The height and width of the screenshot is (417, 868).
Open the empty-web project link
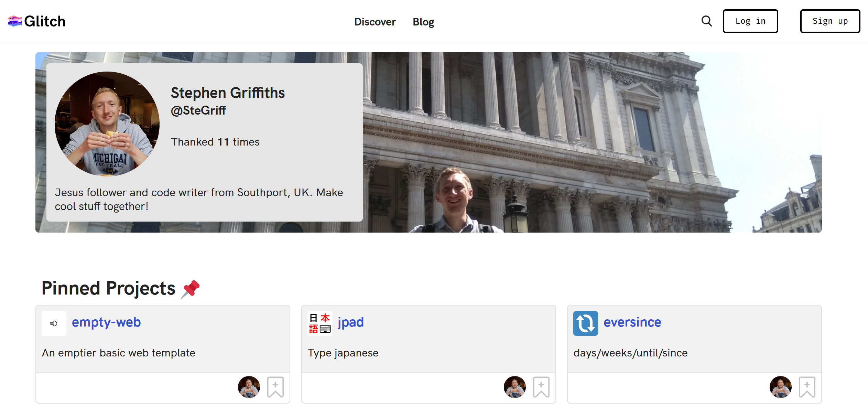[106, 322]
